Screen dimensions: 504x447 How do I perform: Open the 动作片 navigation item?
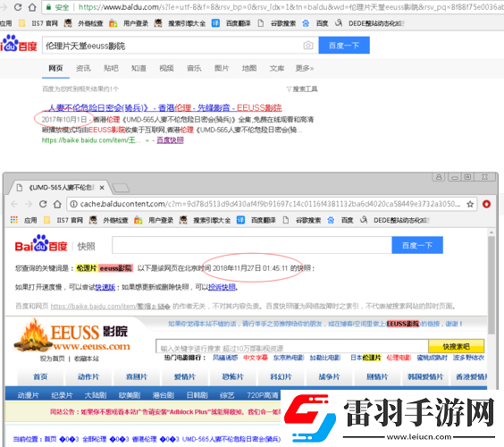pos(88,377)
